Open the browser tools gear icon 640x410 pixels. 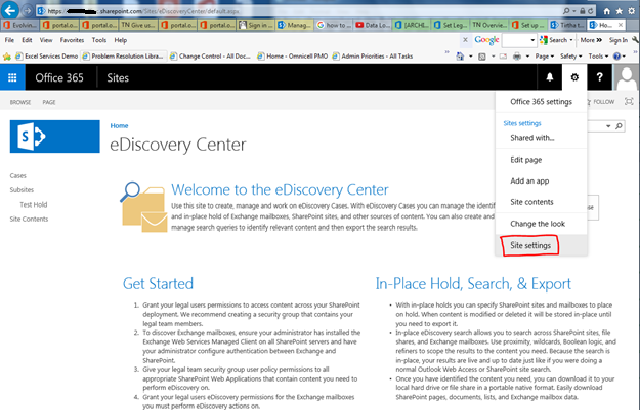[631, 11]
